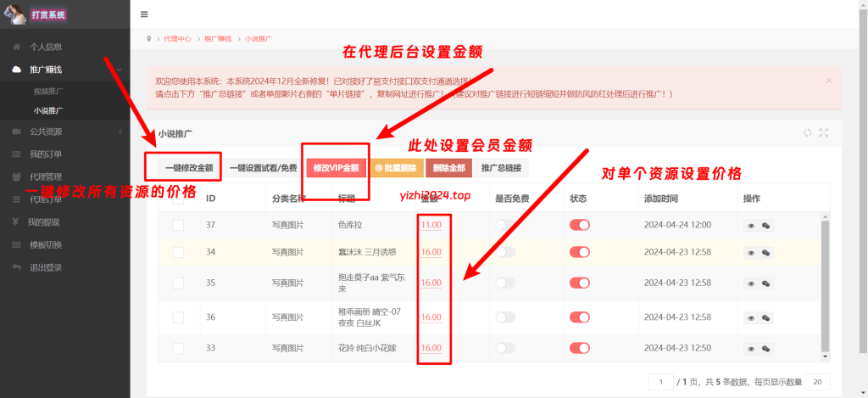Click the table's vertical scrollbar thumb

(x=825, y=285)
